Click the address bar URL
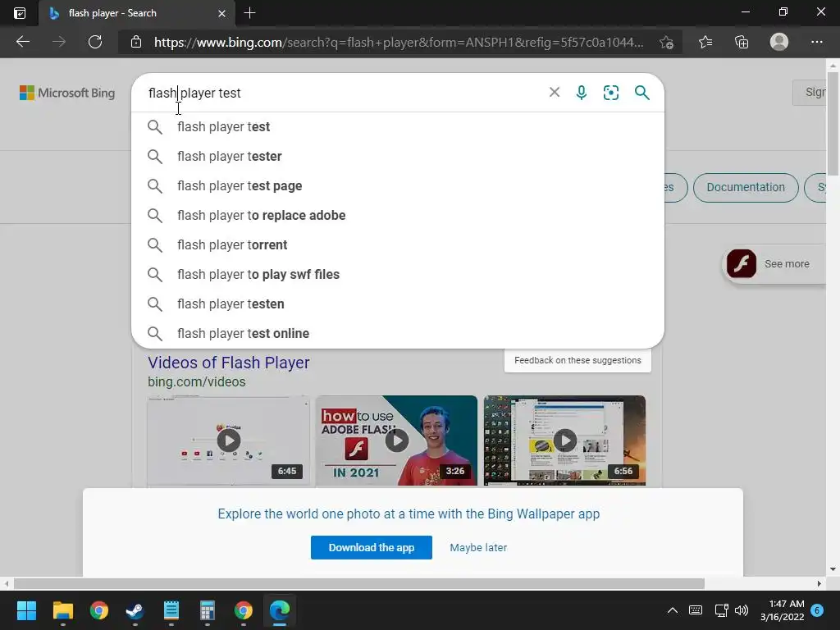This screenshot has width=840, height=630. 399,42
